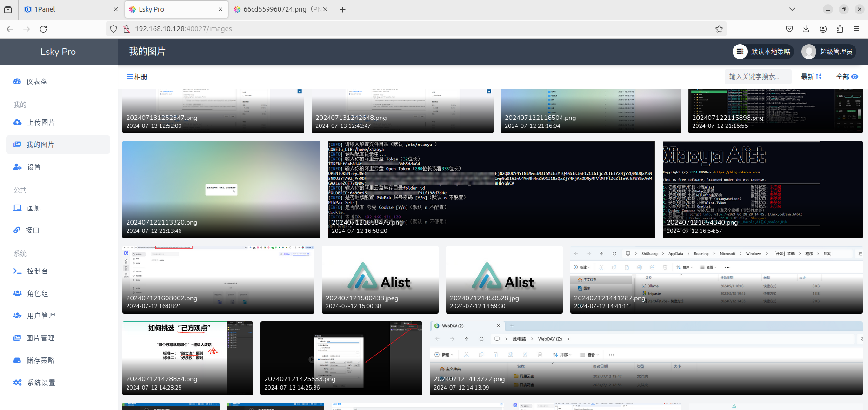Open the 接口 API link icon
Image resolution: width=868 pixels, height=410 pixels.
(x=17, y=230)
